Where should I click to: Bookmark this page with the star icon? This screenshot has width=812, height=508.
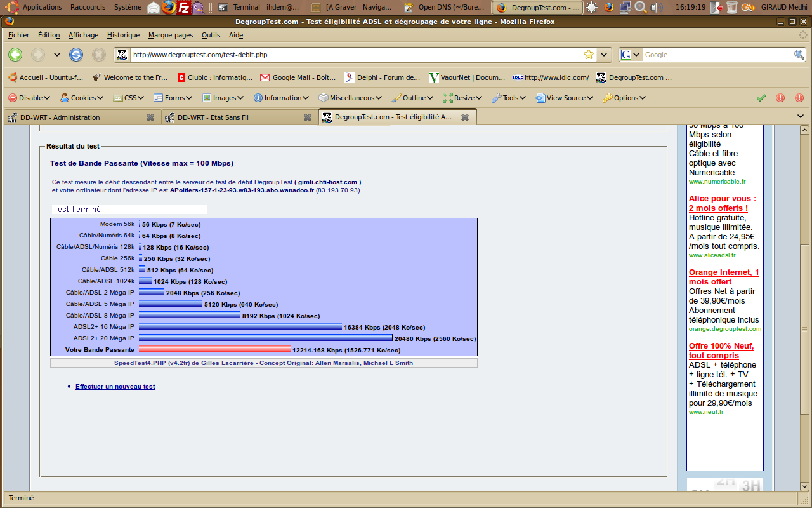click(588, 55)
